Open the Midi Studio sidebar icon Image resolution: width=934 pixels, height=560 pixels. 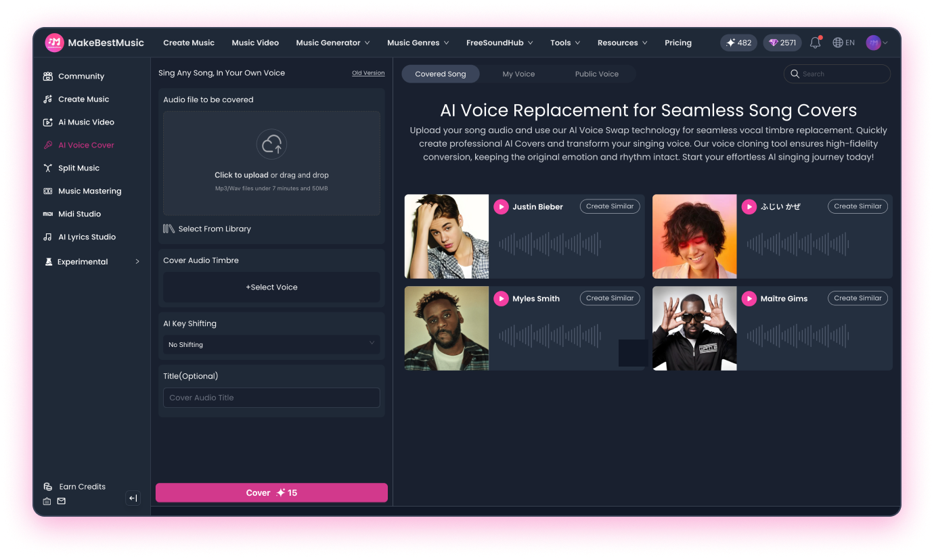tap(47, 214)
